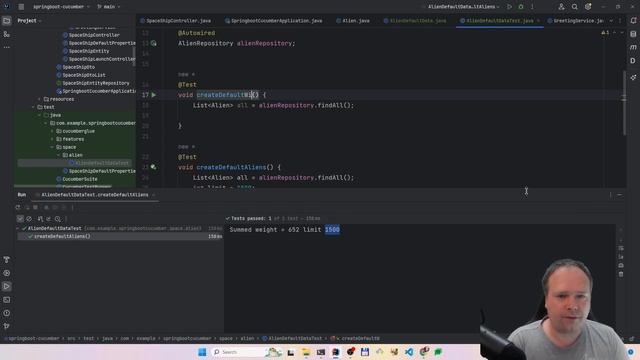Select SpaceShipEntityRepository in project tree
Screen dimensions: 640x360
point(96,83)
